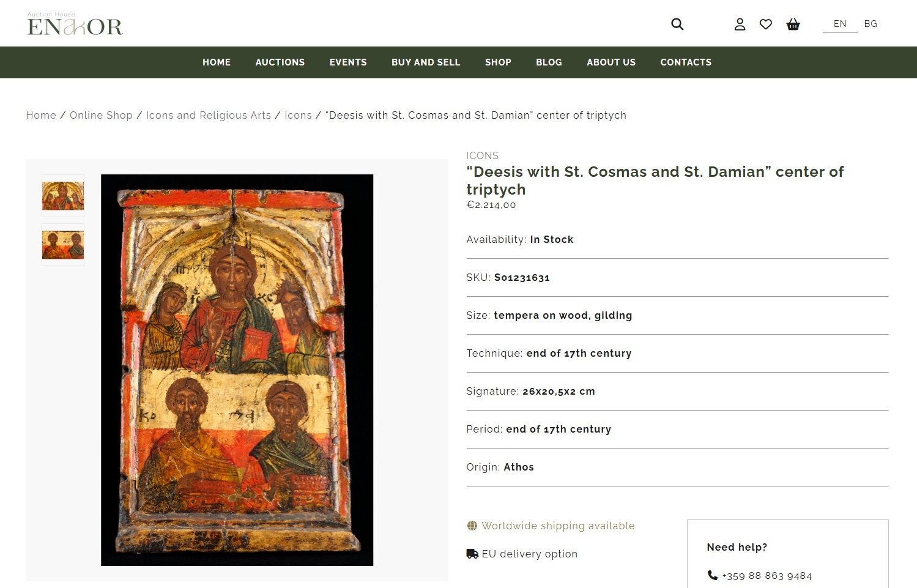The image size is (917, 588).
Task: Open the wishlist heart icon
Action: coord(766,24)
